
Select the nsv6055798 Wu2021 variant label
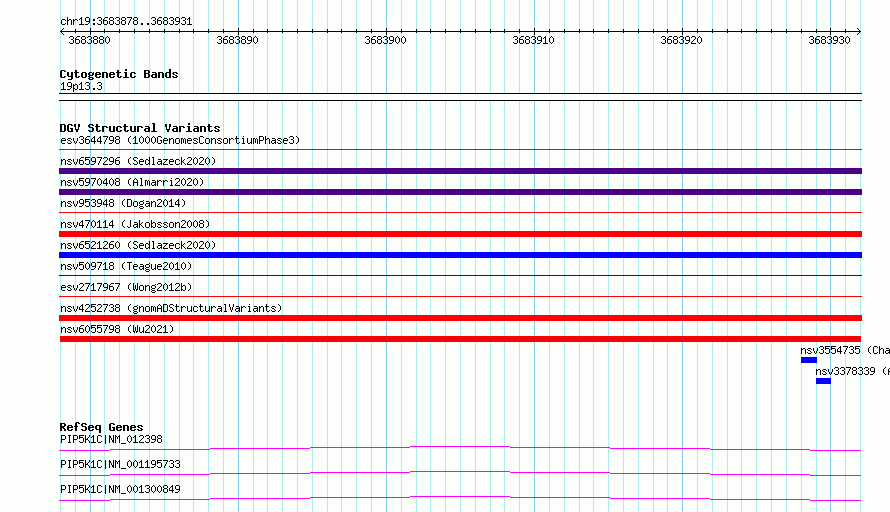[x=117, y=329]
